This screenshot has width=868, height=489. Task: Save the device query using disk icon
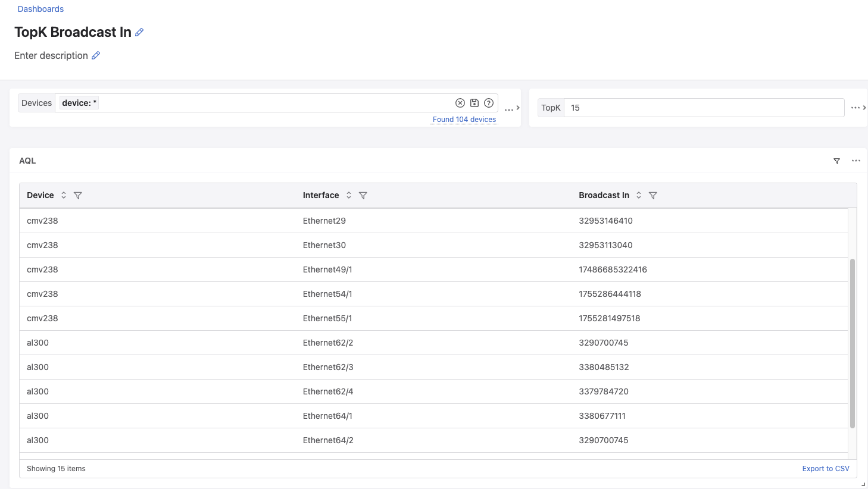click(x=474, y=103)
